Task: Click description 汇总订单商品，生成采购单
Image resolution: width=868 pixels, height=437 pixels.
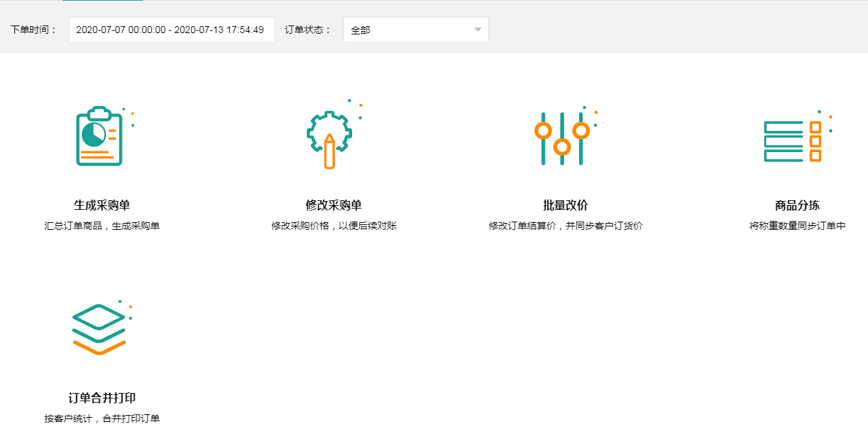Action: coord(102,226)
